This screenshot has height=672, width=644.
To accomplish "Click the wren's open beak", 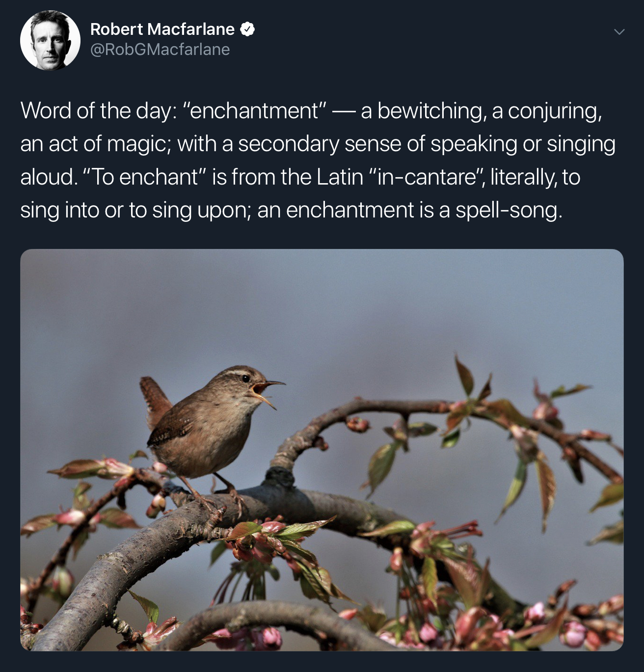I will (265, 391).
